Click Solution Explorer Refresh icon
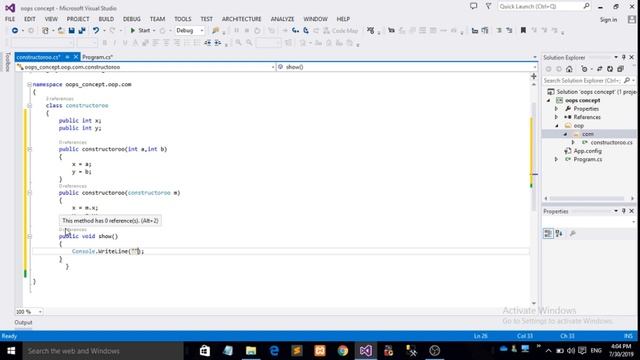The image size is (640, 360). coord(610,69)
